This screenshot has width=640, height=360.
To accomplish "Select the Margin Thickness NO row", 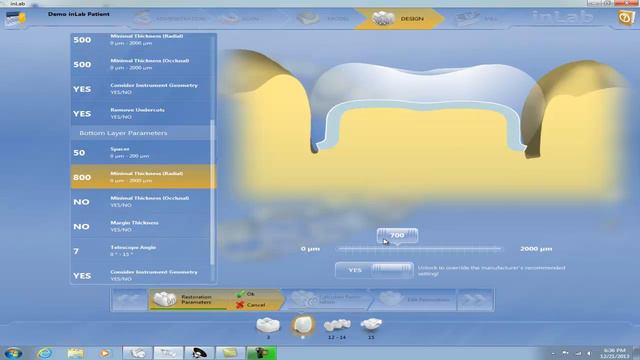I will [140, 226].
